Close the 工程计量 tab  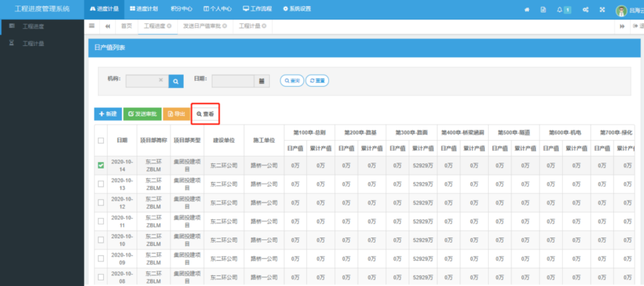[264, 26]
